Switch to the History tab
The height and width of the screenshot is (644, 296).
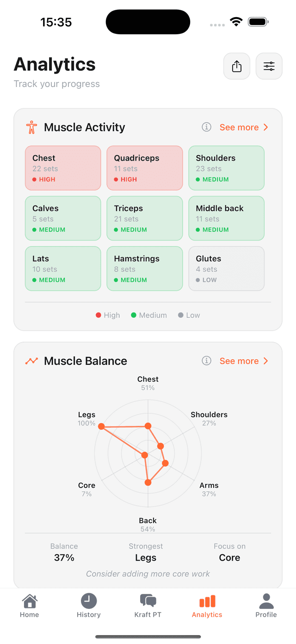(88, 600)
